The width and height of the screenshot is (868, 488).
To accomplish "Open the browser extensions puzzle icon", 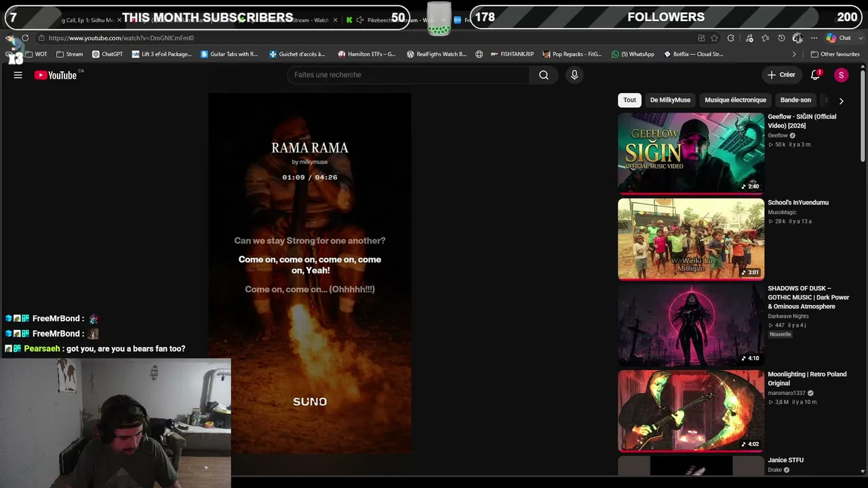I will [x=730, y=38].
